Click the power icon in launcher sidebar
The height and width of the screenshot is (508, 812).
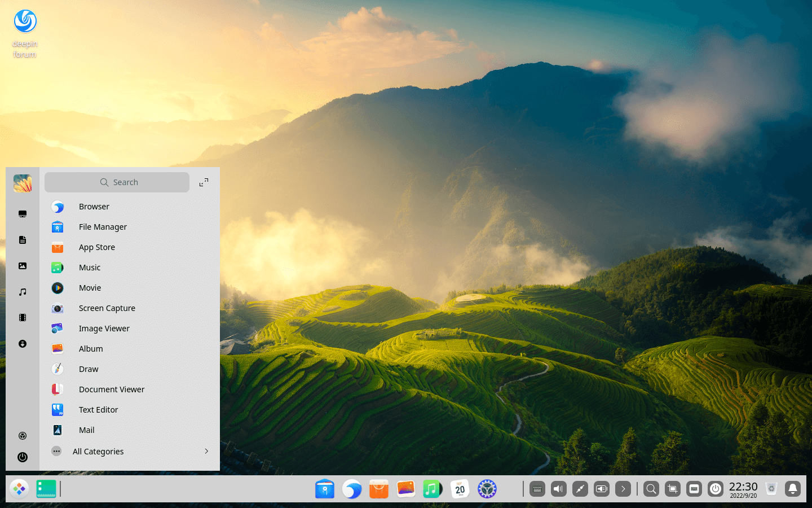(x=23, y=457)
